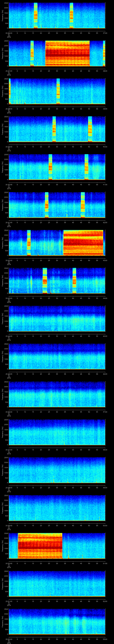The height and width of the screenshot is (644, 114).
Task: Click the 30-second tick label under the 20:48 spectrogram
Action: point(57,488)
